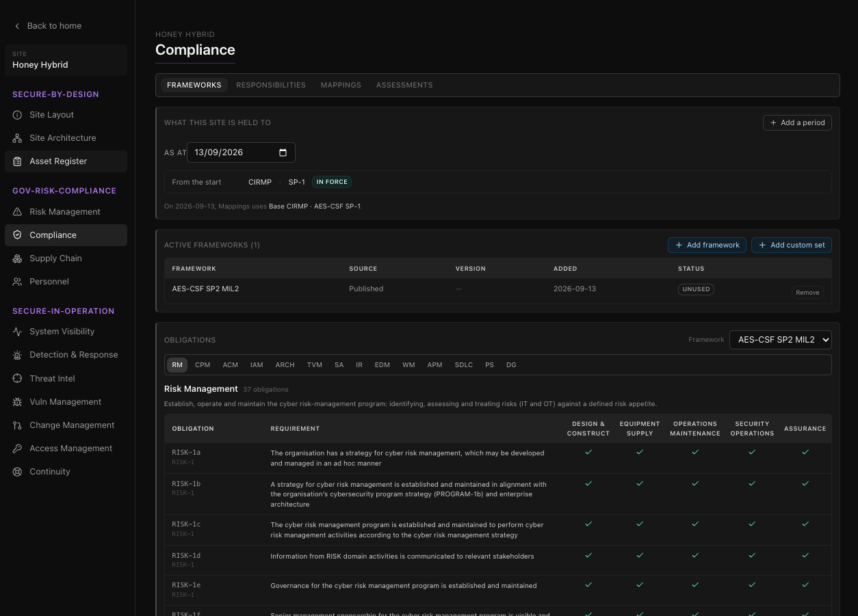Click the RISK-1d Equipment Supply checkmark
This screenshot has height=616, width=858.
click(x=640, y=555)
